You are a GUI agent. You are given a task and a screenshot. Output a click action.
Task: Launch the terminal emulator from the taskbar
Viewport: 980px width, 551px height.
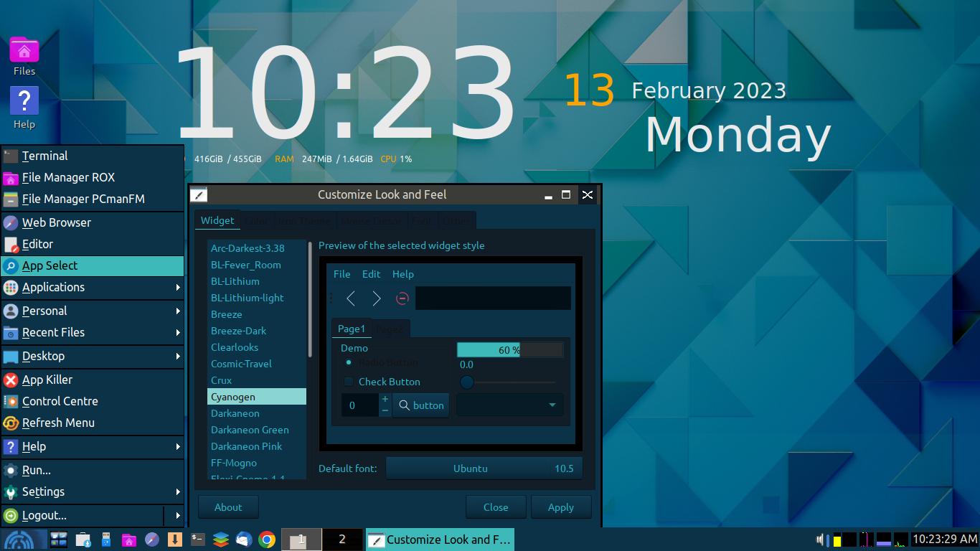pyautogui.click(x=198, y=540)
